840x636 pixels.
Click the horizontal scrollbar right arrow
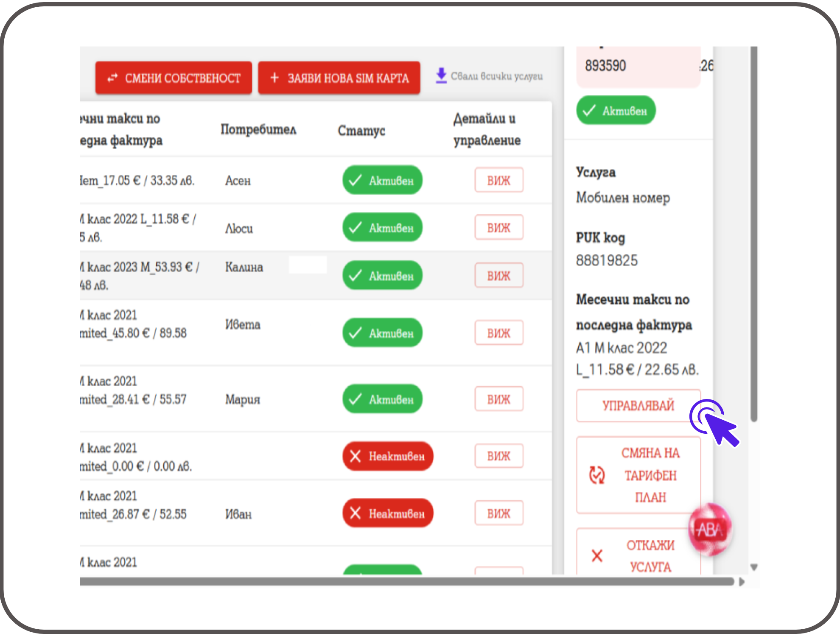click(x=742, y=582)
